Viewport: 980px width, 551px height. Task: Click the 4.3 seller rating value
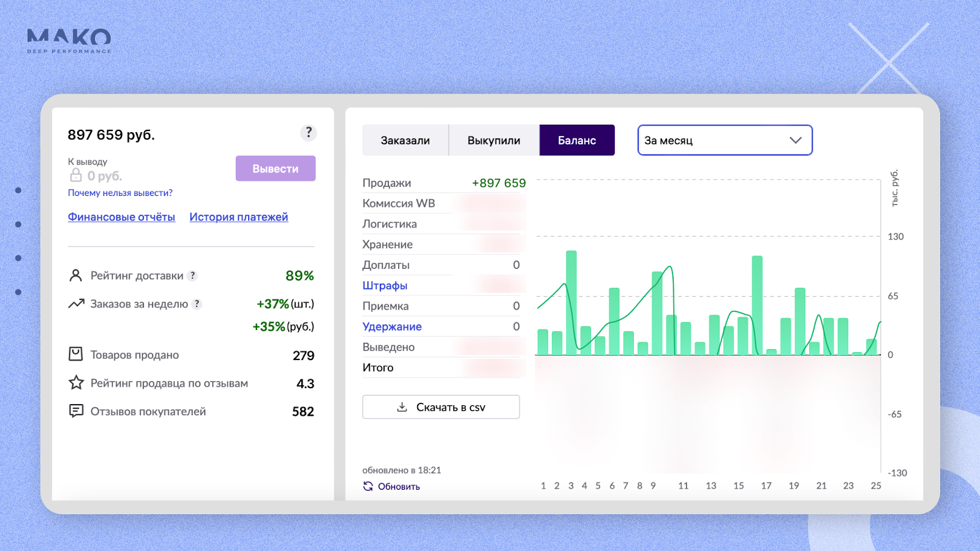[305, 383]
